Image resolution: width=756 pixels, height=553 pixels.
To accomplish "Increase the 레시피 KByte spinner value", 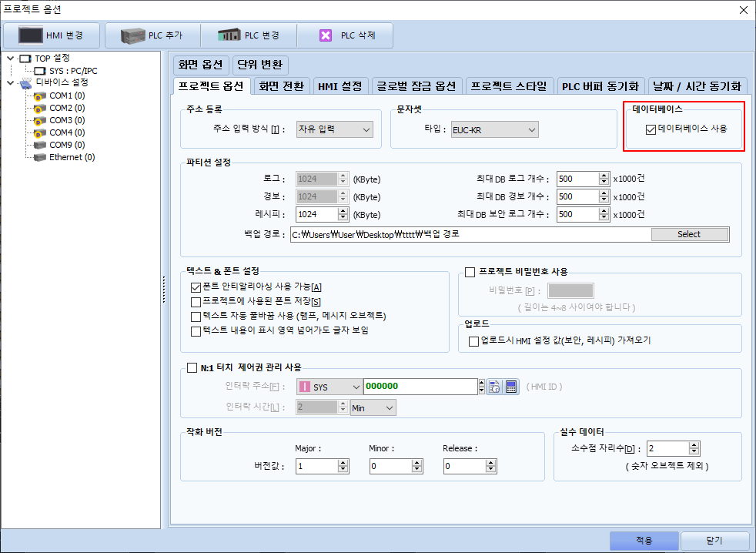I will 343,211.
